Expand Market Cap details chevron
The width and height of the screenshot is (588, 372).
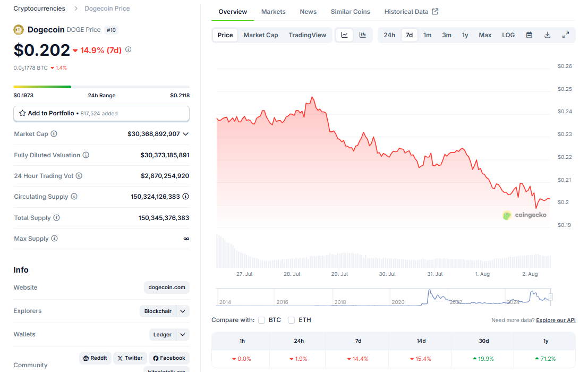tap(185, 134)
